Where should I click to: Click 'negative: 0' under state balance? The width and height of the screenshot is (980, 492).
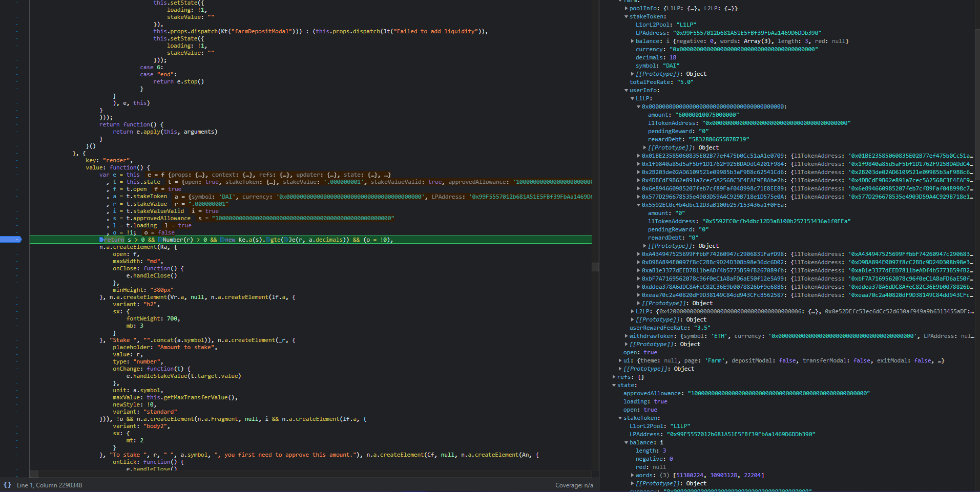(654, 459)
